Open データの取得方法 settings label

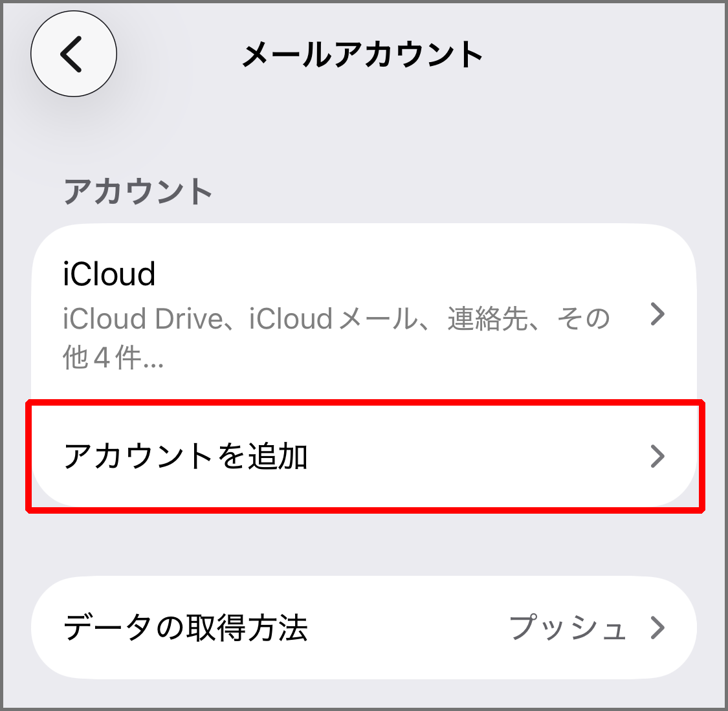[186, 628]
